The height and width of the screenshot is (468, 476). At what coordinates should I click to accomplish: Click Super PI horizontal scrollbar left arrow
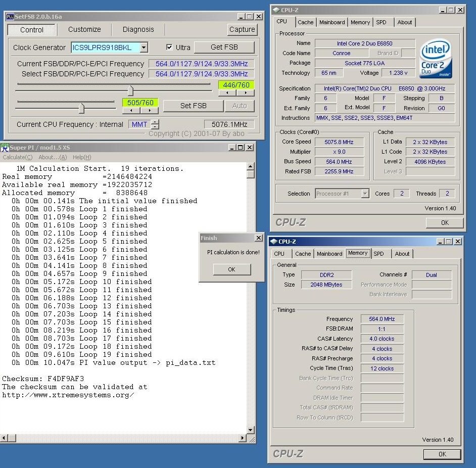[x=4, y=438]
